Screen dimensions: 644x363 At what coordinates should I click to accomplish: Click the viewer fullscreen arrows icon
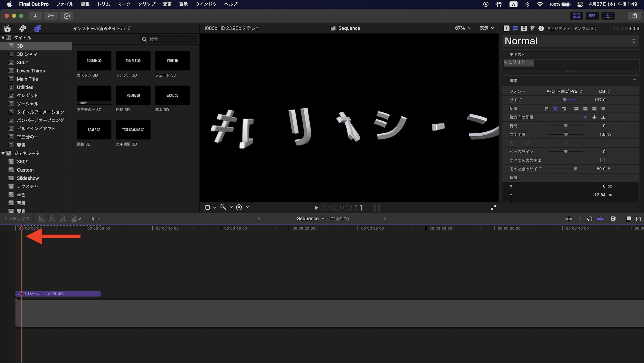point(493,207)
